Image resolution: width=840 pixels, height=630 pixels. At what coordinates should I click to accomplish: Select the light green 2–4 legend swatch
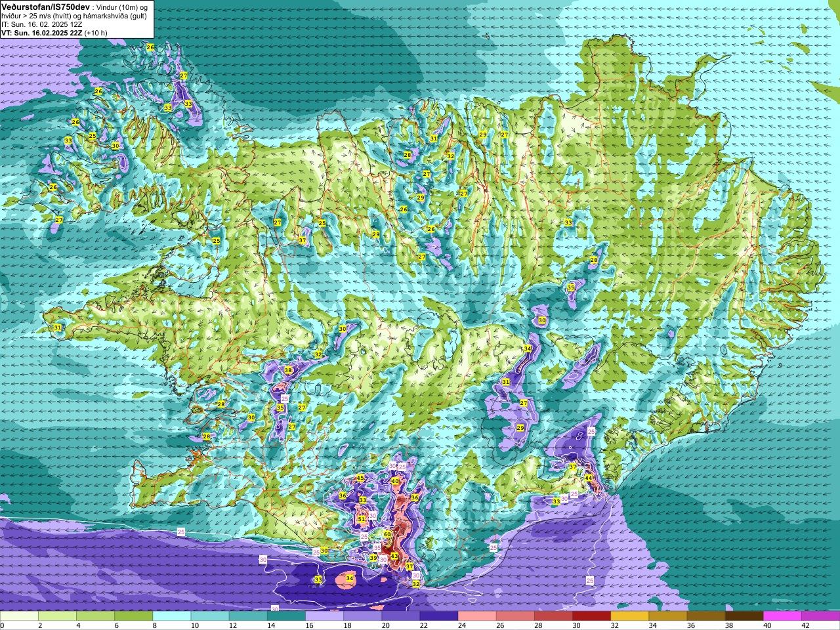pyautogui.click(x=57, y=616)
